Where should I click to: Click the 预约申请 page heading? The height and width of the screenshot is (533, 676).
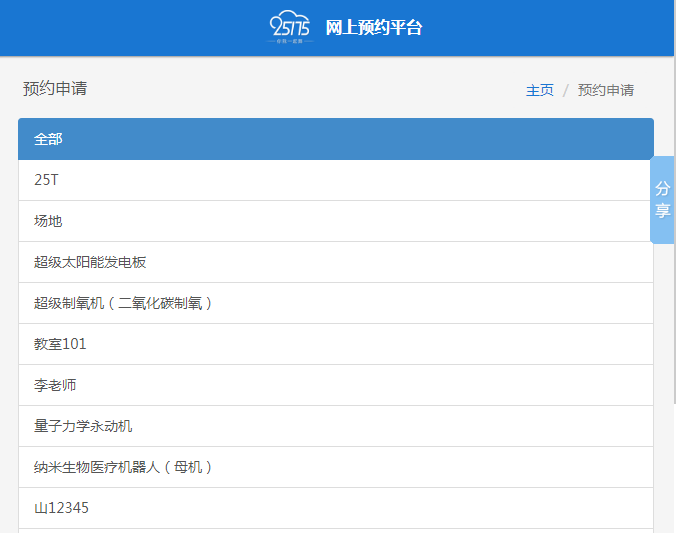click(55, 88)
